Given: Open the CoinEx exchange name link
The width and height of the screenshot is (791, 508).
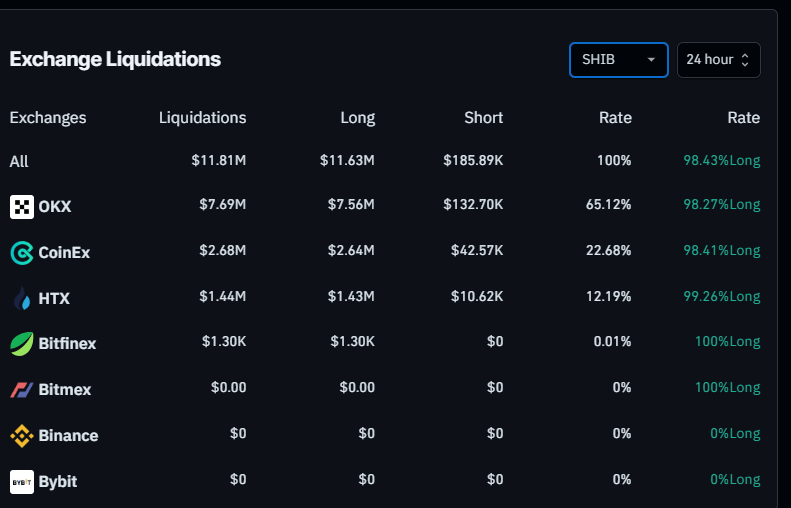Looking at the screenshot, I should click(x=64, y=253).
